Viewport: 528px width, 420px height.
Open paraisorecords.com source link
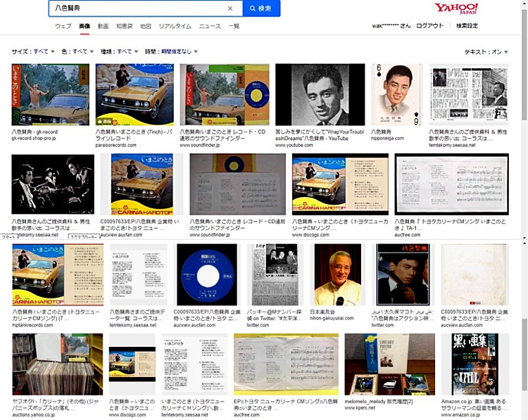tap(116, 145)
